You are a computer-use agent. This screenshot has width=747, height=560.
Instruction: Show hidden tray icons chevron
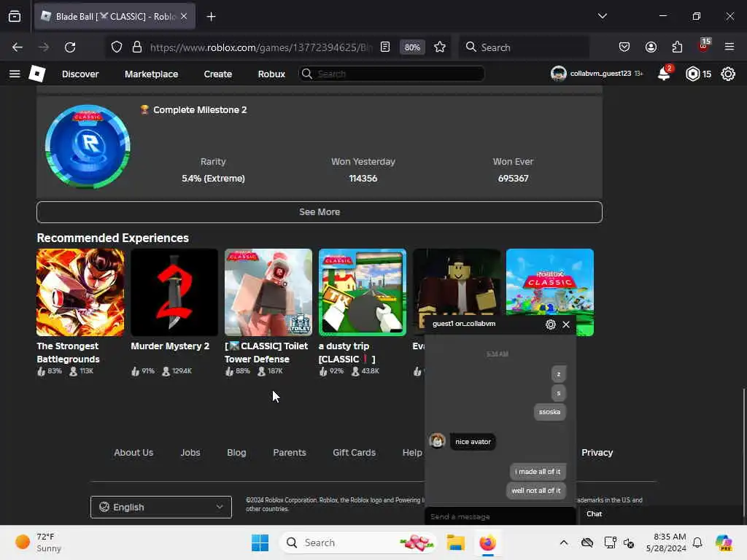(564, 542)
